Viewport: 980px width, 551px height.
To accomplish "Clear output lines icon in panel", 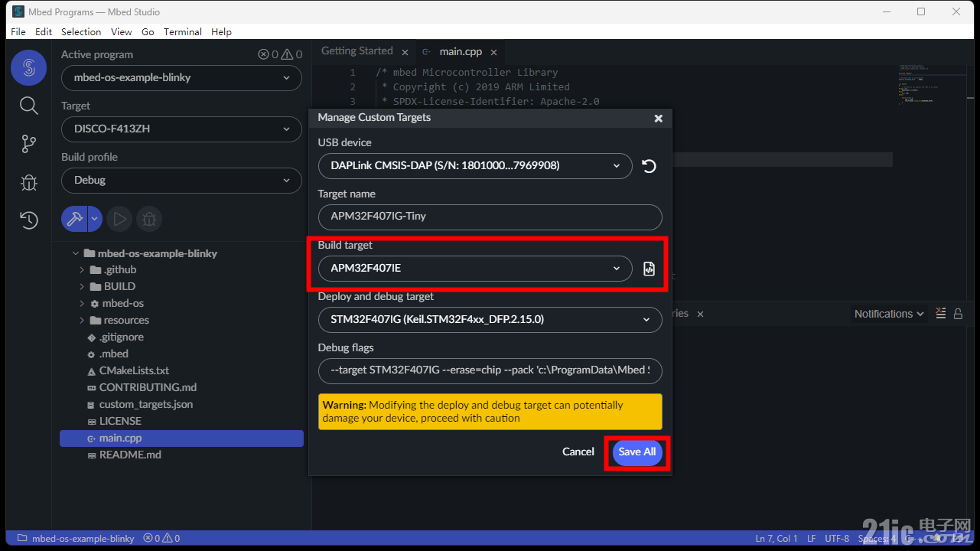I will [x=941, y=314].
